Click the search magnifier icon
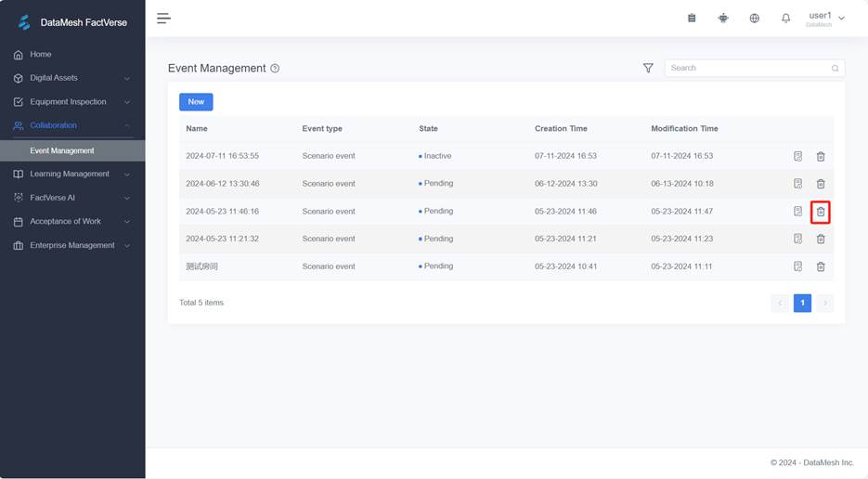 tap(835, 69)
